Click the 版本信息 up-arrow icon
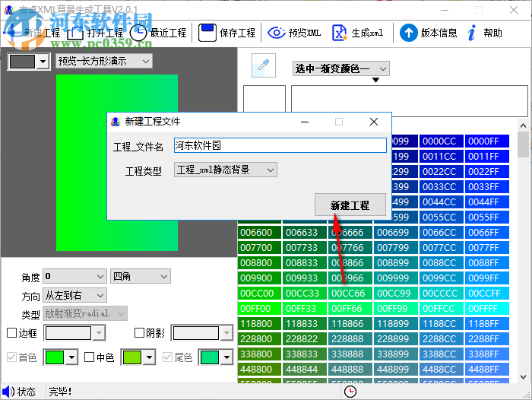532x400 pixels. point(409,33)
